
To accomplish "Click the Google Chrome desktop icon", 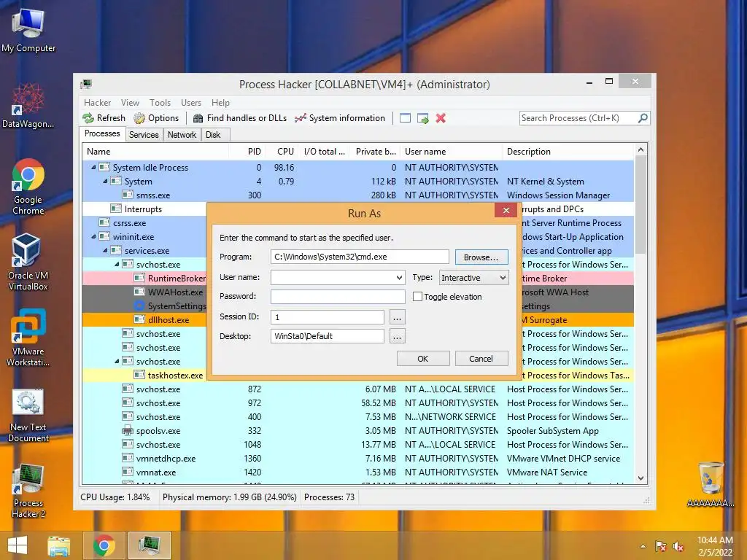I will point(28,187).
